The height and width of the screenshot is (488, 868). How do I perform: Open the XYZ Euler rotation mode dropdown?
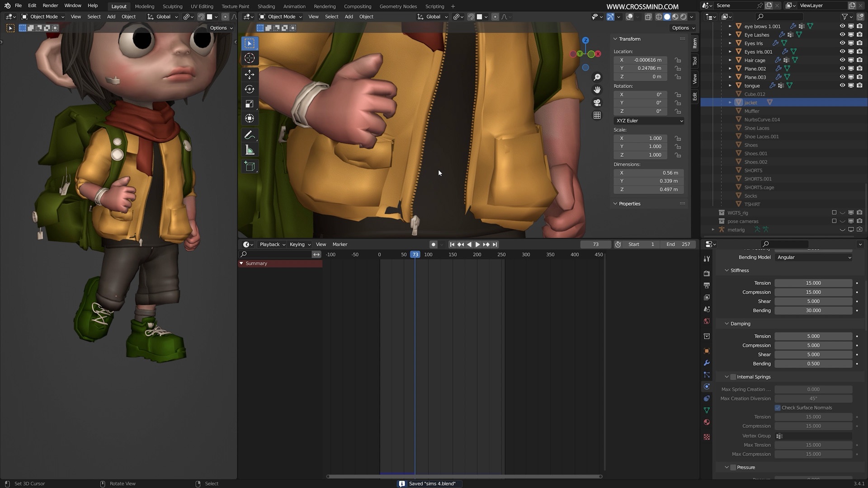[x=649, y=121]
